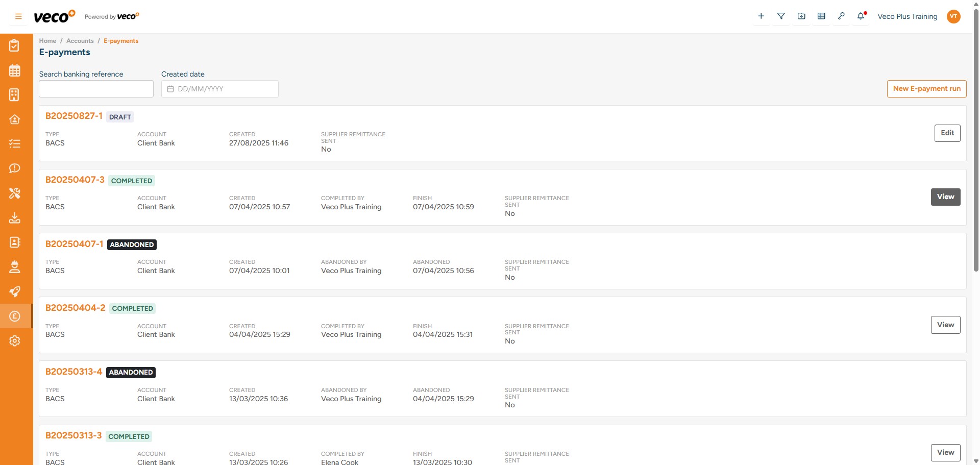Image resolution: width=980 pixels, height=465 pixels.
Task: Open the VT user avatar menu
Action: tap(954, 16)
